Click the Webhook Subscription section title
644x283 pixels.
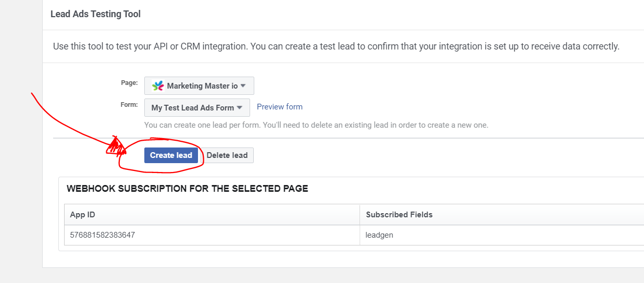tap(188, 189)
